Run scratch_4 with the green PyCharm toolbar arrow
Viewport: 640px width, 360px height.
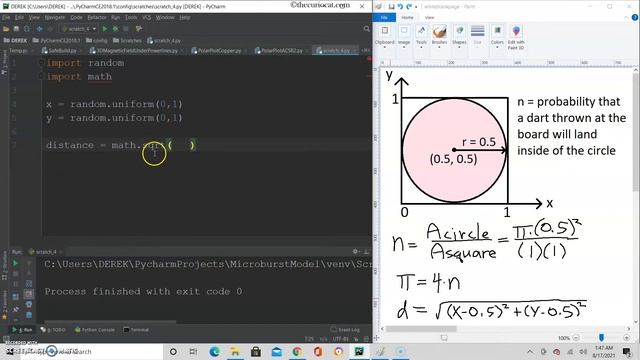[104, 29]
